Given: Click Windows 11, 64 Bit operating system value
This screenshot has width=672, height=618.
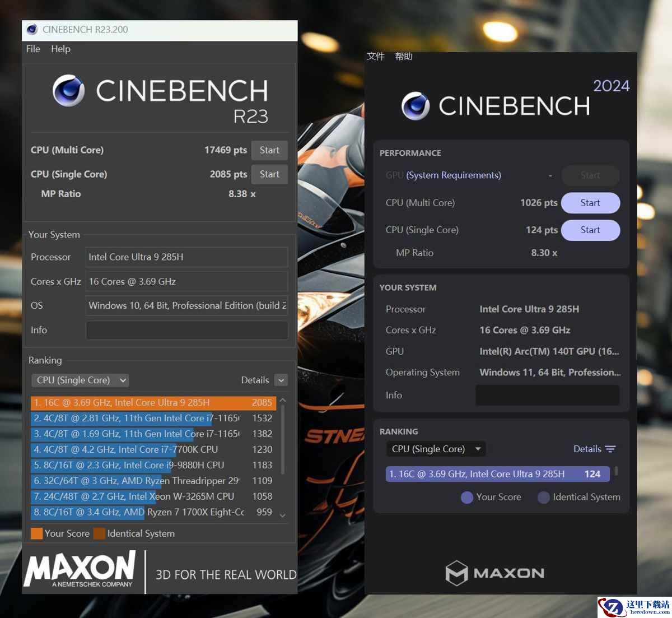Looking at the screenshot, I should pos(550,373).
